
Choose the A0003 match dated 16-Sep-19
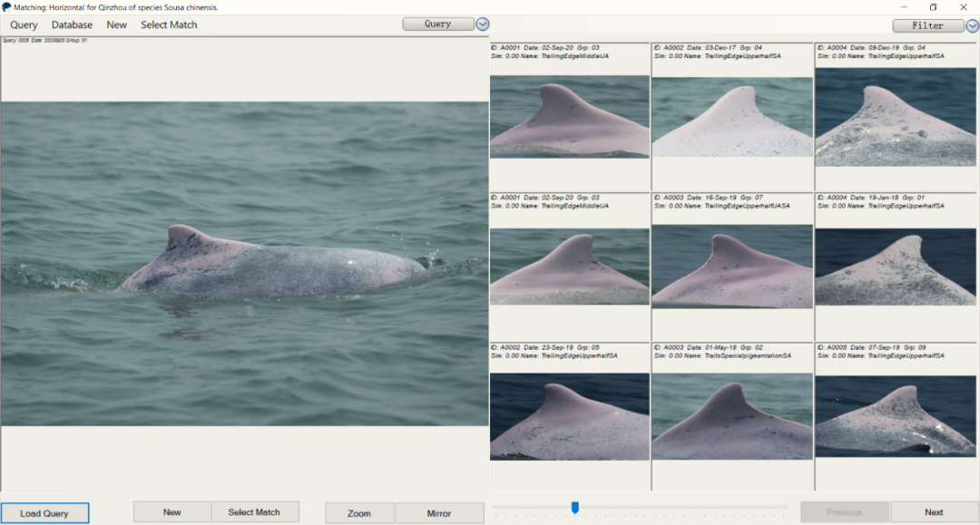click(732, 267)
